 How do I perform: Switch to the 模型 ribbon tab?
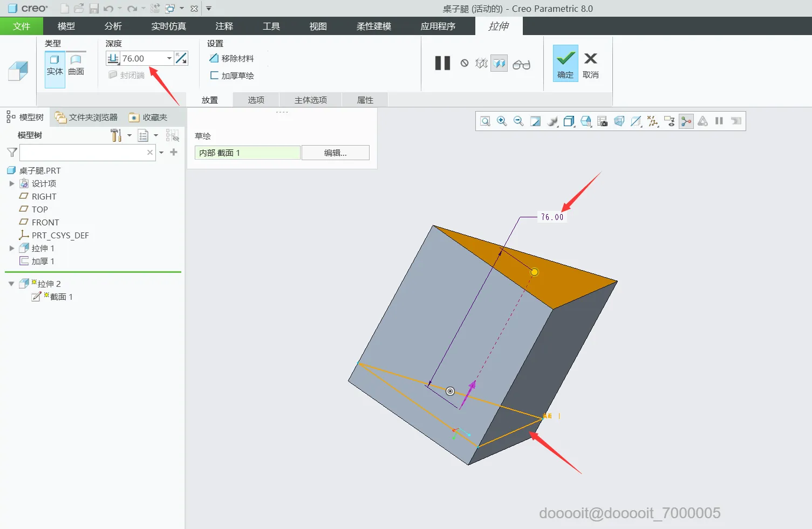[66, 26]
